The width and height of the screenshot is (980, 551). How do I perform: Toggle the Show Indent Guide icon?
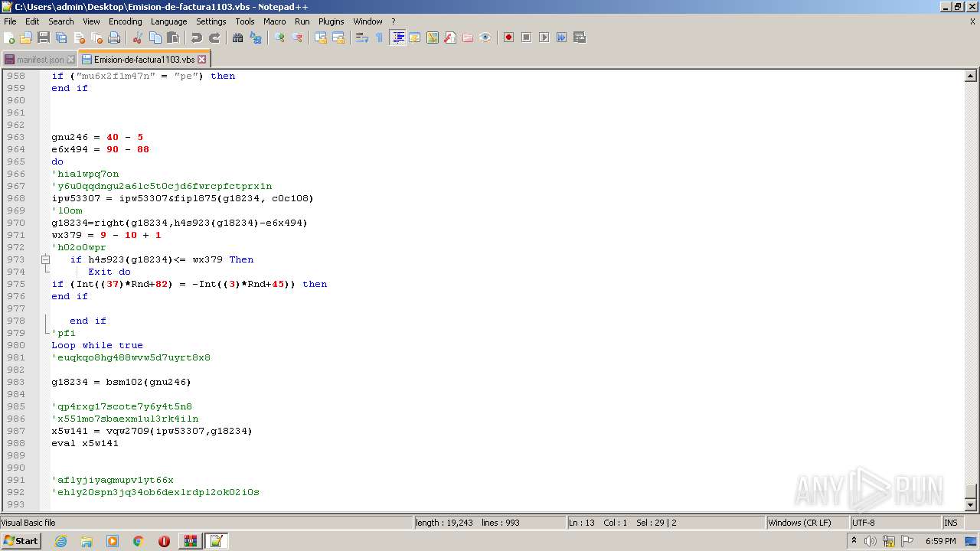point(397,37)
